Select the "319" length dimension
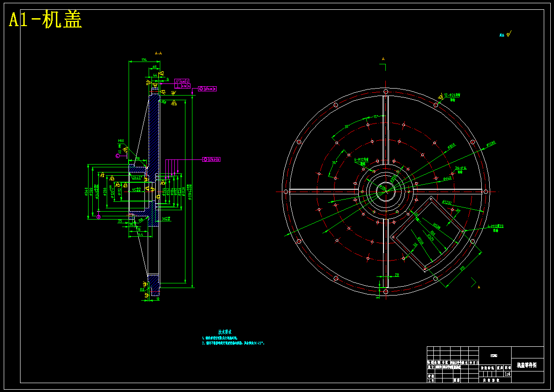The height and width of the screenshot is (392, 554). 463,268
